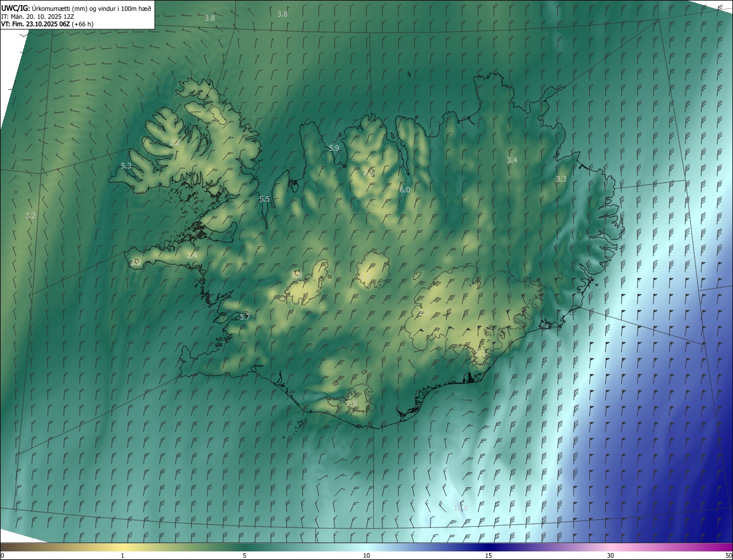The image size is (733, 560).
Task: Click the '30' tick on the color scale
Action: point(610,555)
